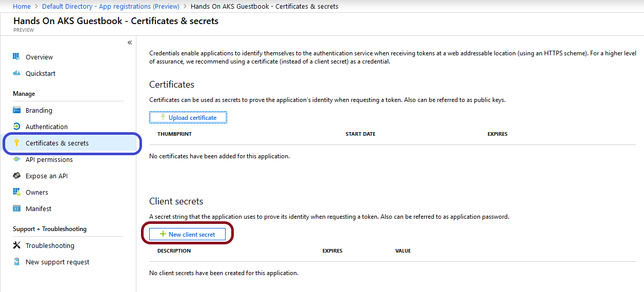Click the API permissions icon
644x292 pixels.
coord(16,159)
